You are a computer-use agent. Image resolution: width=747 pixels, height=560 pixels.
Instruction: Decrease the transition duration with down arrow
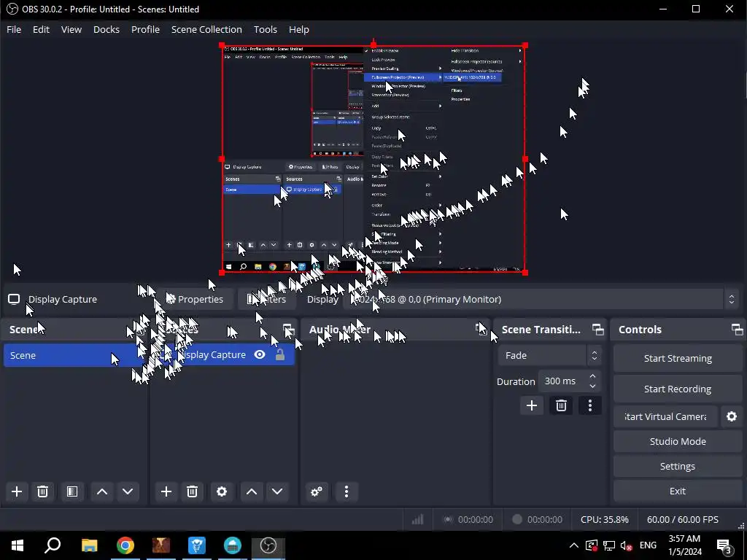point(592,386)
